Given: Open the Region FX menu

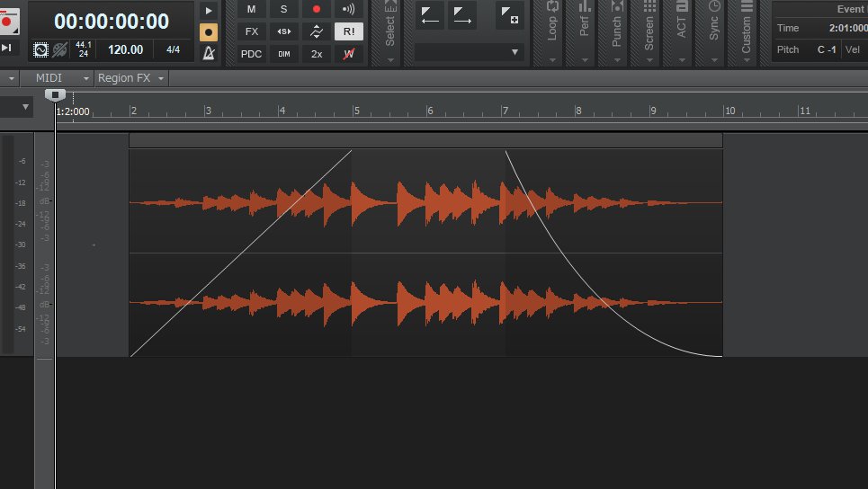Looking at the screenshot, I should coord(130,78).
